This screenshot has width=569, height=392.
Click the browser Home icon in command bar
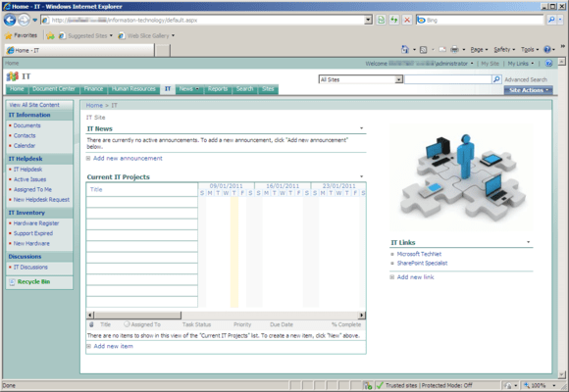(x=405, y=49)
